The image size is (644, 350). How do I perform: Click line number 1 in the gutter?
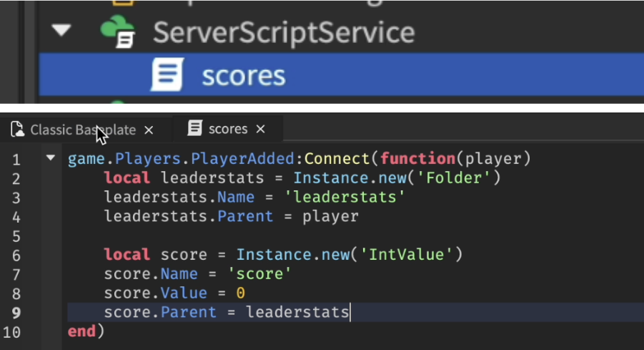[16, 160]
